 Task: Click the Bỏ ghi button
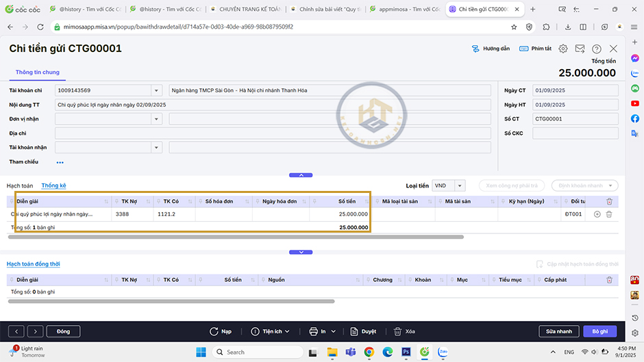[599, 331]
